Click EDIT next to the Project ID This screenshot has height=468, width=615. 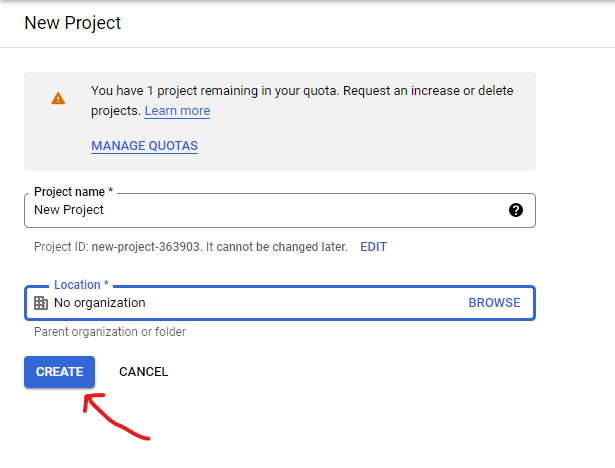pos(373,247)
